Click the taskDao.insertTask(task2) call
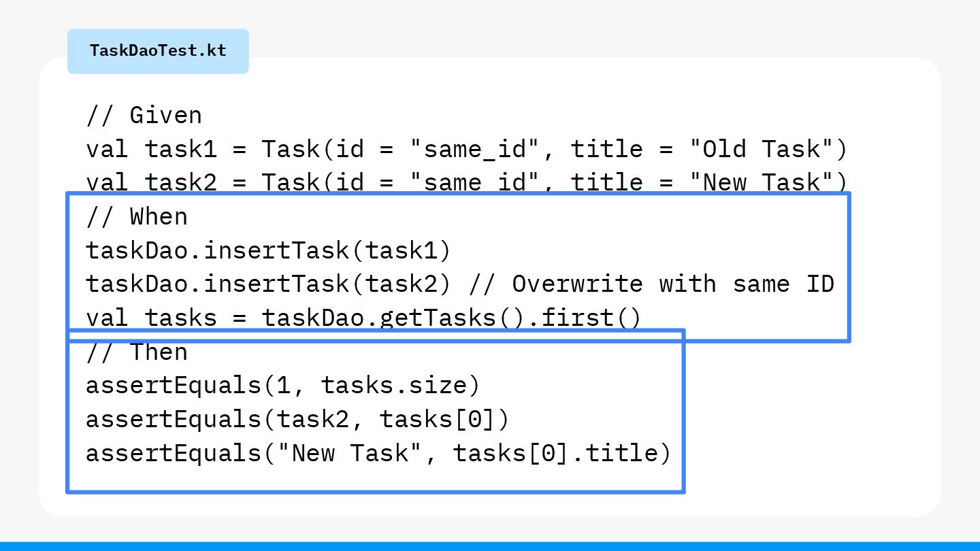Image resolution: width=980 pixels, height=551 pixels. pyautogui.click(x=268, y=284)
